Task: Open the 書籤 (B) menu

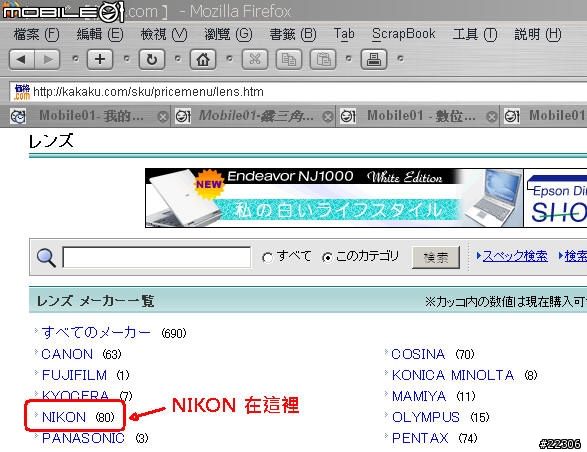Action: pyautogui.click(x=293, y=34)
